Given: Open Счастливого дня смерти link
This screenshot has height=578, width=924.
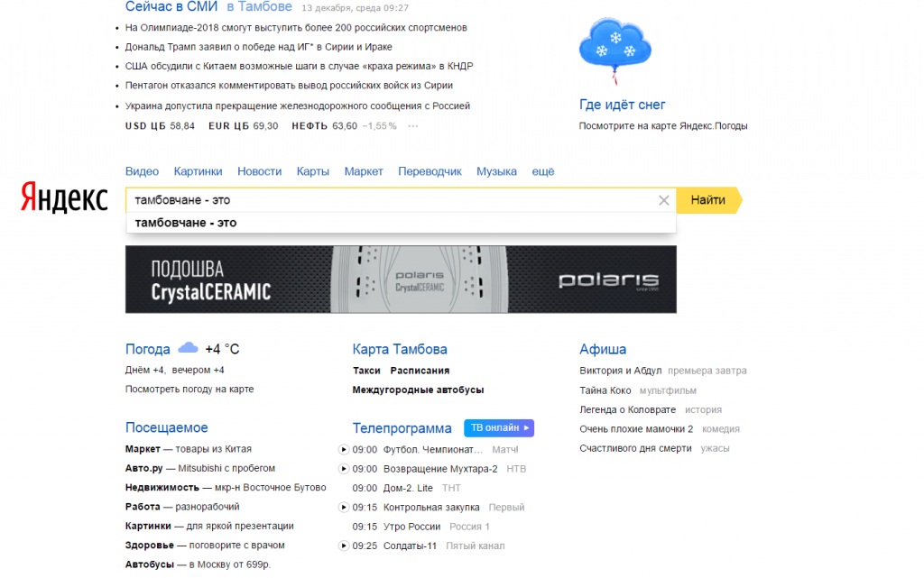Looking at the screenshot, I should coord(635,448).
